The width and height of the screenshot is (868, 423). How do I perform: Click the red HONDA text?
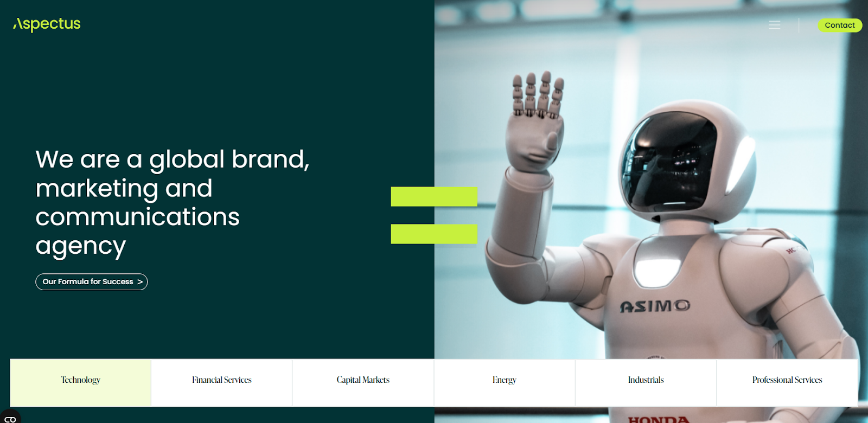(659, 419)
